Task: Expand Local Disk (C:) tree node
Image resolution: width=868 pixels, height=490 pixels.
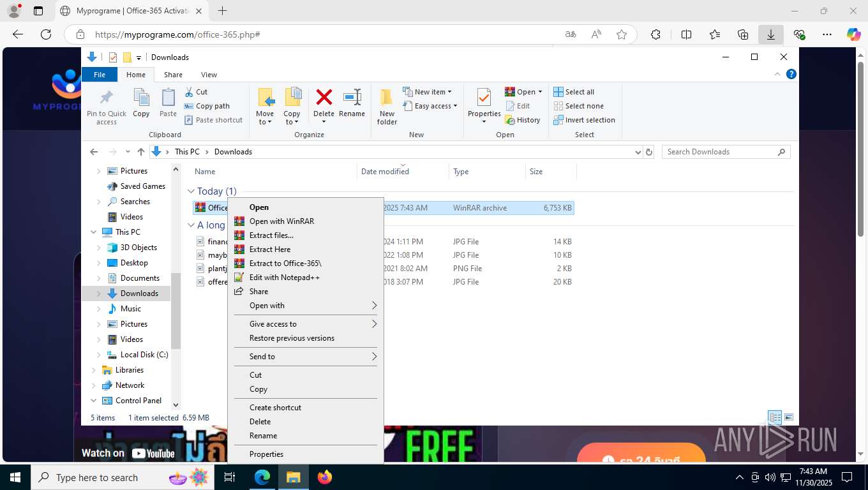Action: click(x=98, y=355)
